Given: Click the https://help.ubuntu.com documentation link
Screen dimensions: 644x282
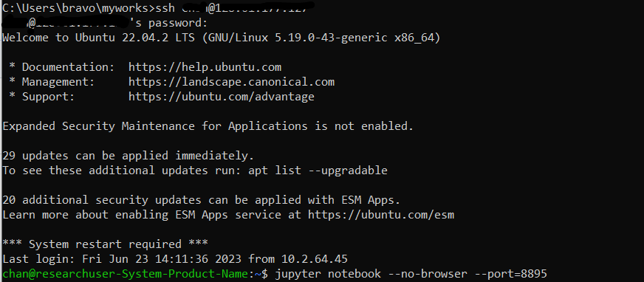Looking at the screenshot, I should point(205,67).
